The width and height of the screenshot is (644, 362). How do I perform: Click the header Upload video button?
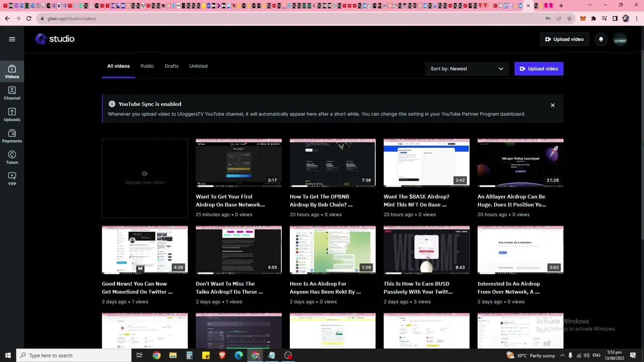click(x=564, y=39)
